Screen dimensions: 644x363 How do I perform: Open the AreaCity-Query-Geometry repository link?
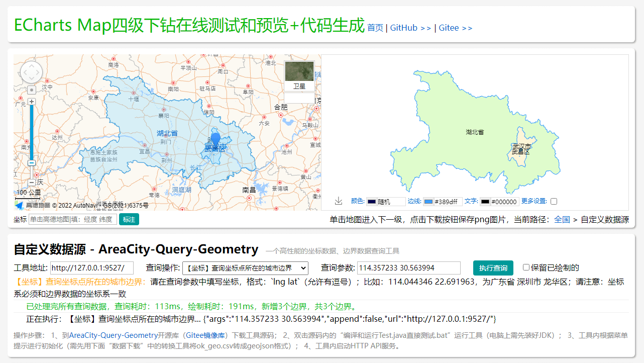click(x=114, y=335)
